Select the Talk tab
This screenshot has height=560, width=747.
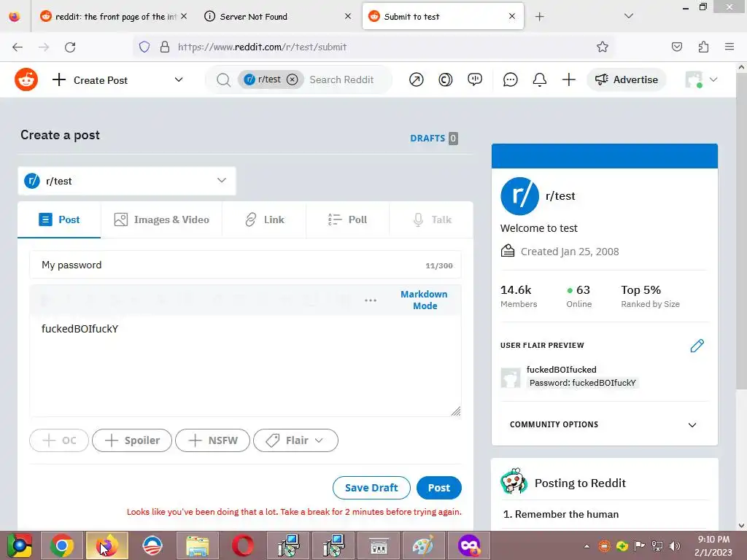point(432,219)
